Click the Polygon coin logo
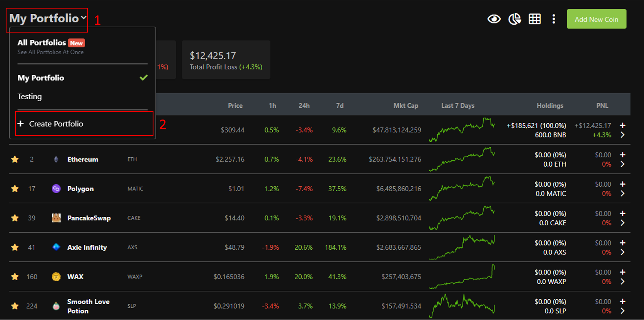The image size is (644, 320). [x=56, y=189]
